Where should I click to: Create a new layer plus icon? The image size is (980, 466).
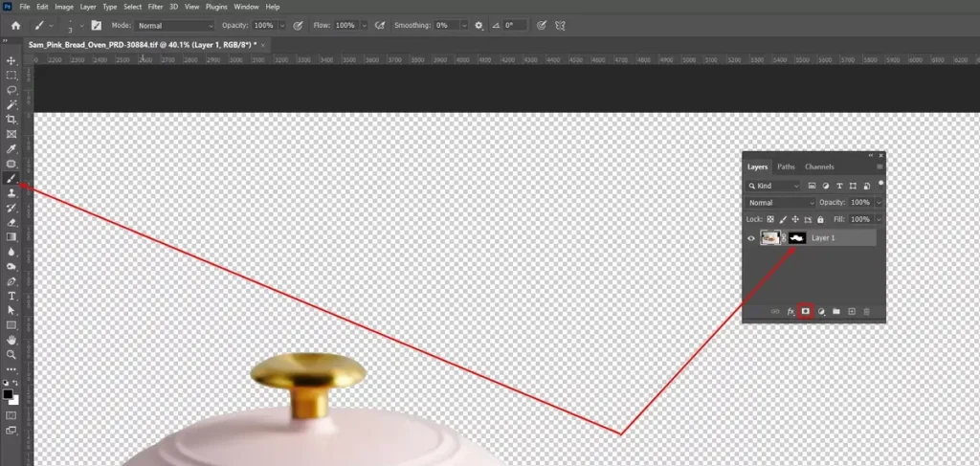click(851, 311)
